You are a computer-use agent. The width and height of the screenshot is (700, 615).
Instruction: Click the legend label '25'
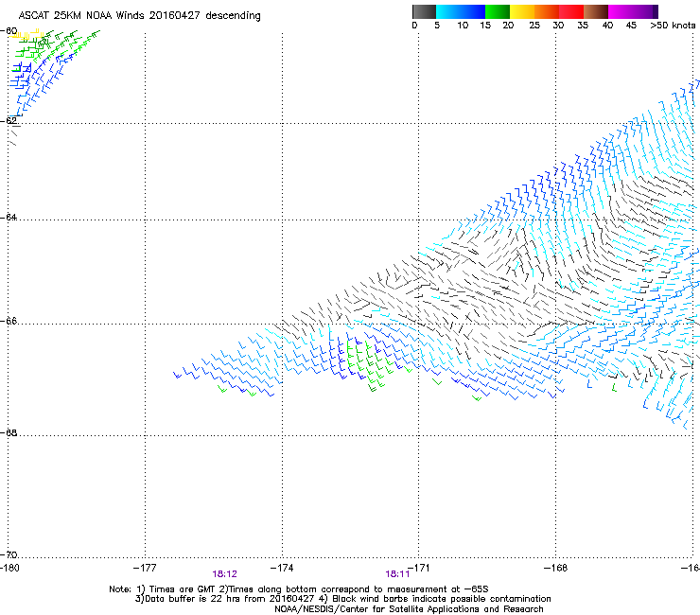pyautogui.click(x=534, y=26)
